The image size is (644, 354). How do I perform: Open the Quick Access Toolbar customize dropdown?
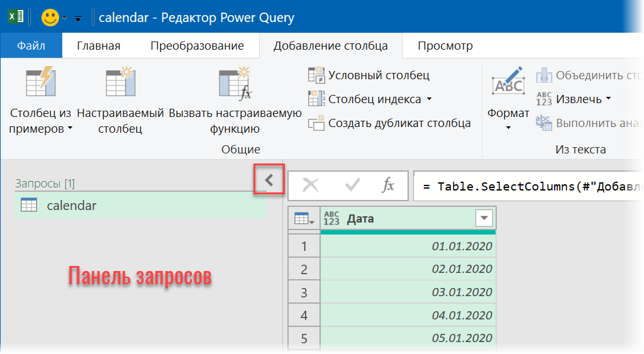(77, 18)
